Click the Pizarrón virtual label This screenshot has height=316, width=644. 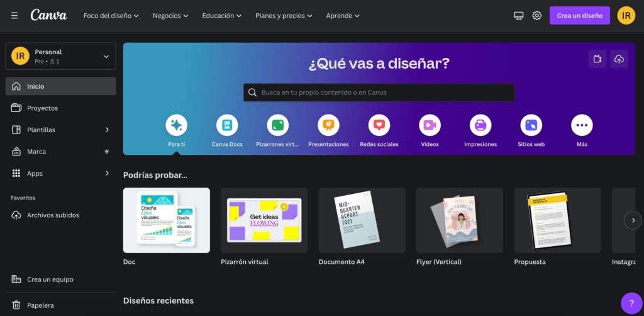point(245,262)
